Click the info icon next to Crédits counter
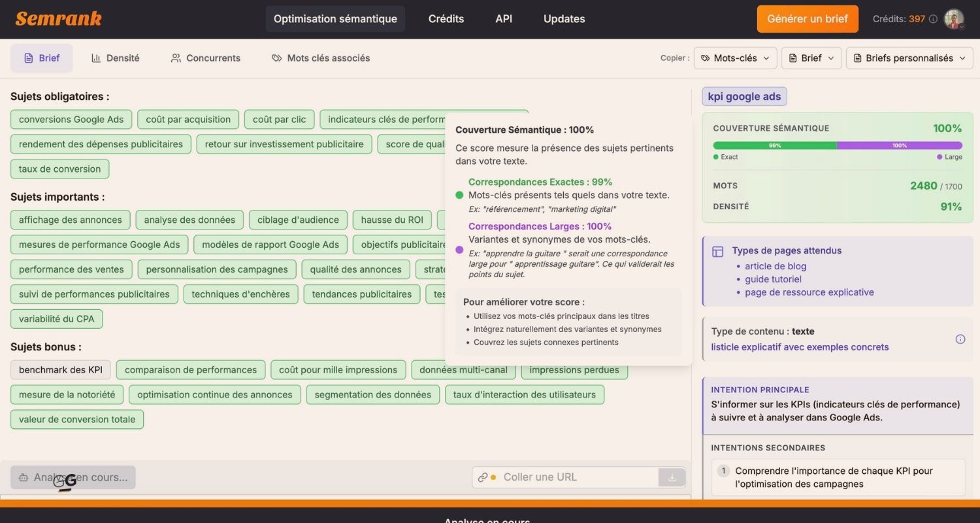Screen dimensions: 980x523 click(934, 19)
